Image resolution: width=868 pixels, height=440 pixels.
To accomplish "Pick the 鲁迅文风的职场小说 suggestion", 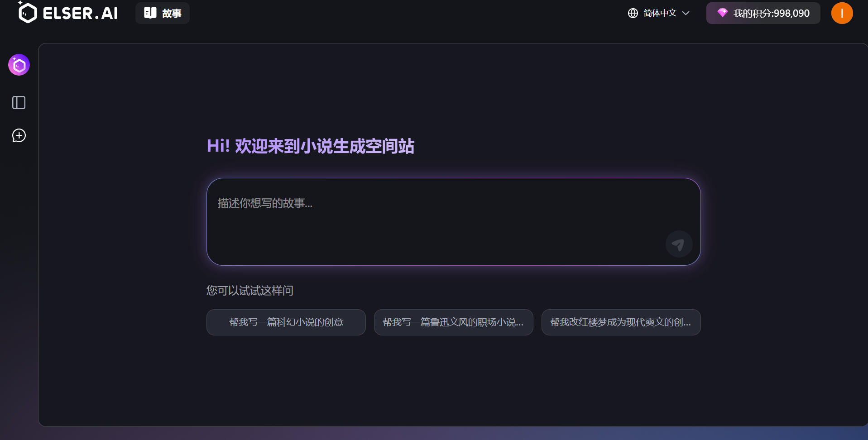I will tap(453, 322).
